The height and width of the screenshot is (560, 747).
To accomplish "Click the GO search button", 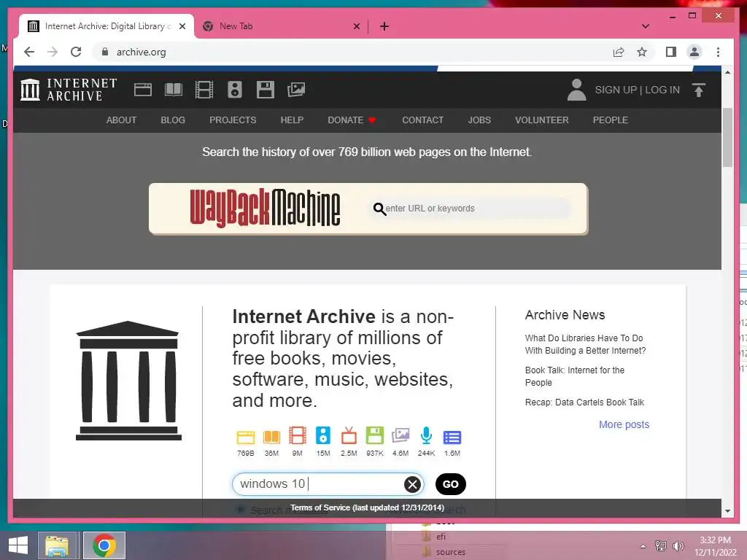I will point(451,484).
